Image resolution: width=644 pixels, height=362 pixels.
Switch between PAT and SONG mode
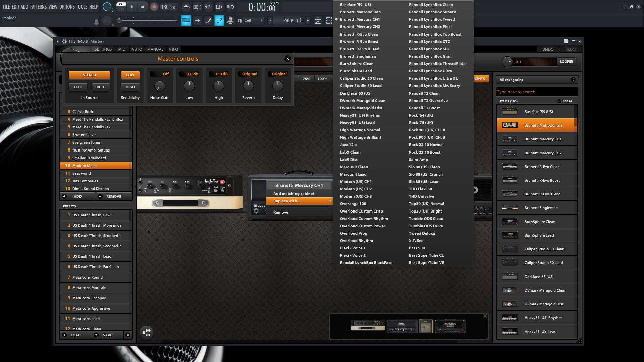121,7
